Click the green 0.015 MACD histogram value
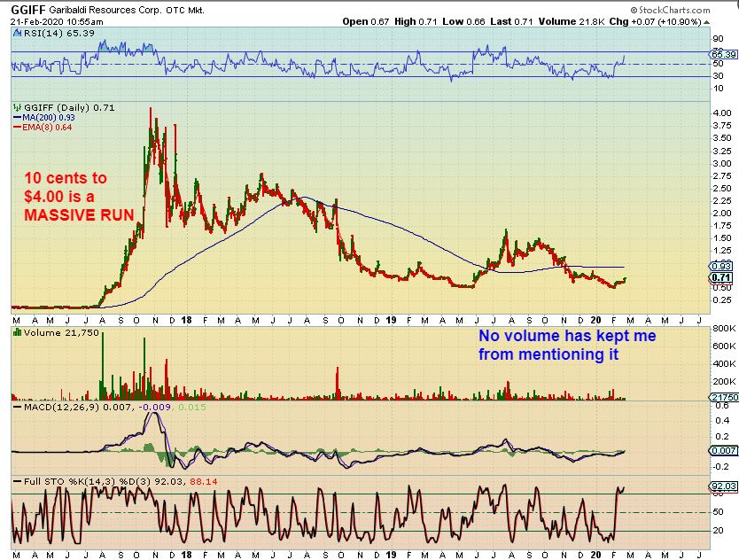Screen dimensions: 739x560 click(191, 407)
